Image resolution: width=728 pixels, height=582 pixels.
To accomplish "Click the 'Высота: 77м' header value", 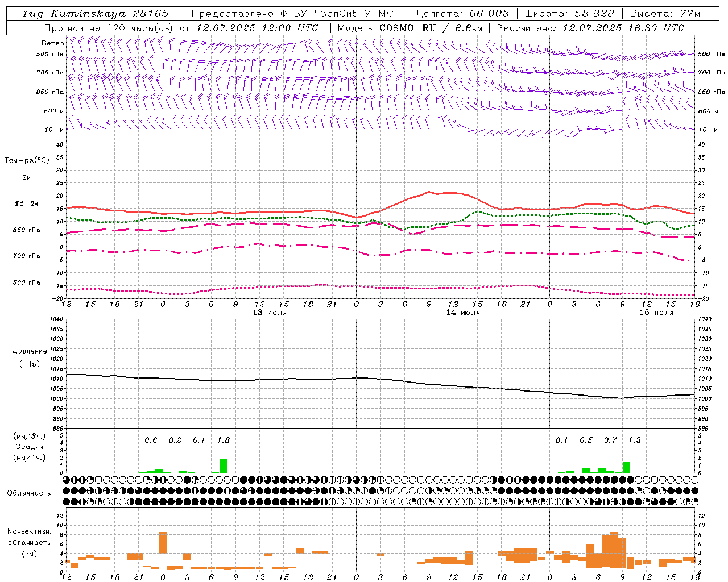I will [x=665, y=14].
